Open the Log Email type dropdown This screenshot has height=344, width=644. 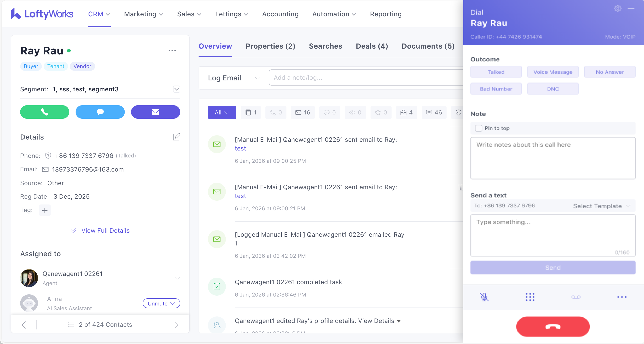pyautogui.click(x=233, y=78)
